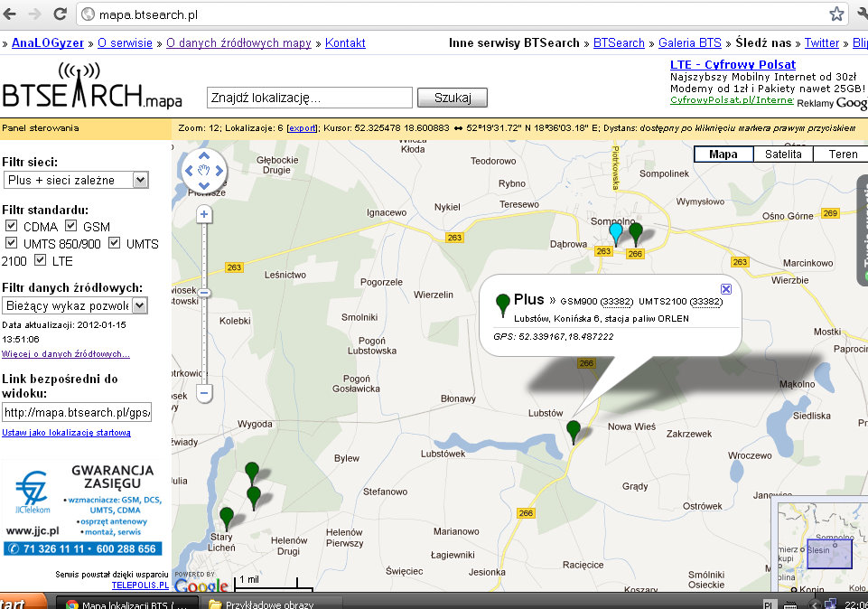Viewport: 868px width, 609px height.
Task: Select the green marker in Sompolno
Action: click(636, 233)
